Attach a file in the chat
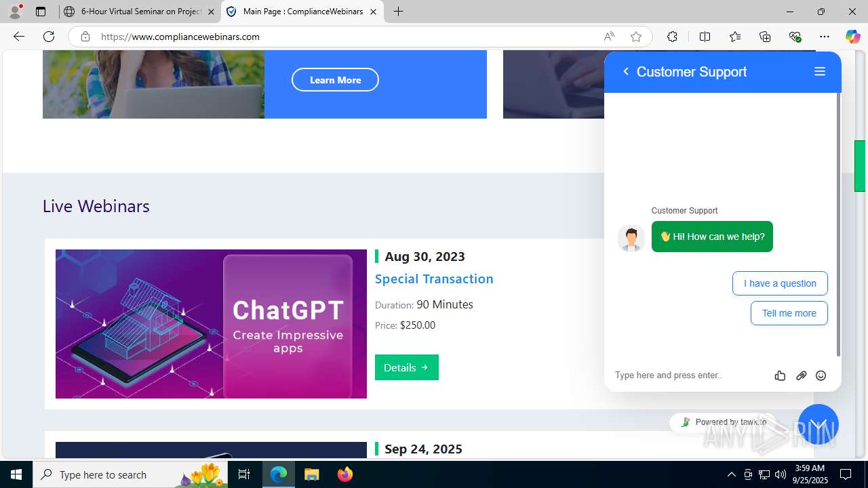The image size is (868, 488). coord(801,375)
